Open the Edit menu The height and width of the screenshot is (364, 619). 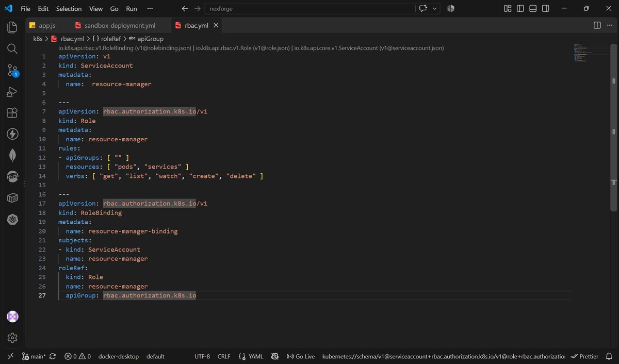click(x=43, y=9)
